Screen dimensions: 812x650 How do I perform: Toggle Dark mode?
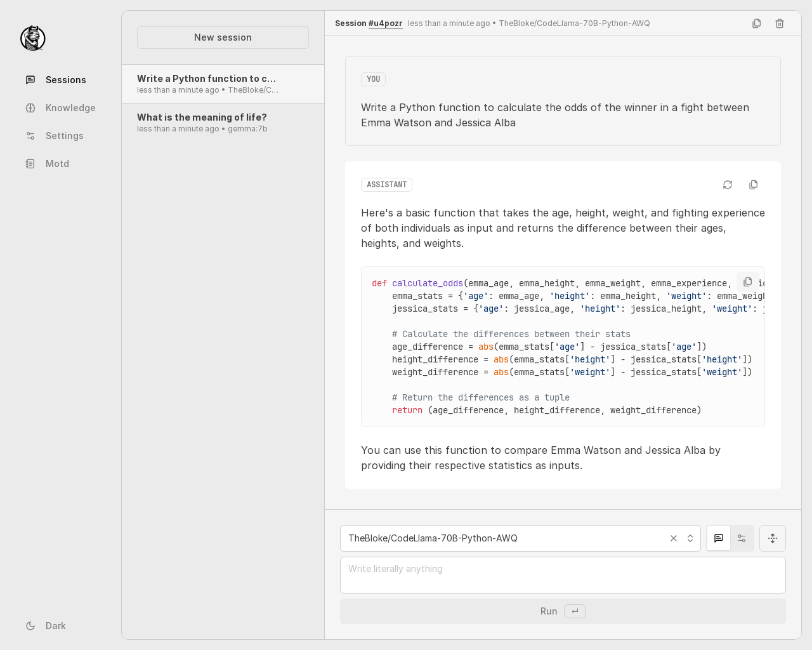point(46,626)
